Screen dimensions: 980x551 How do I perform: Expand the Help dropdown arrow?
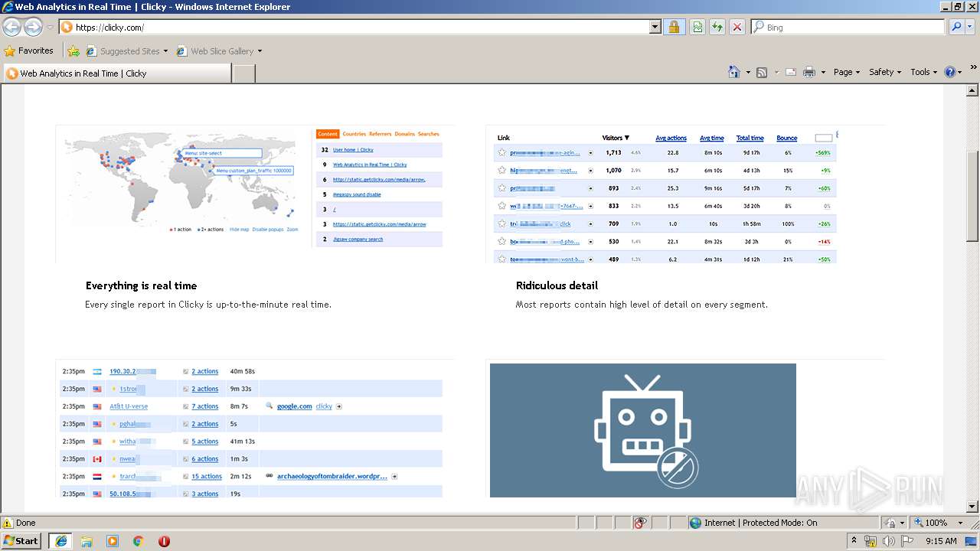[960, 72]
